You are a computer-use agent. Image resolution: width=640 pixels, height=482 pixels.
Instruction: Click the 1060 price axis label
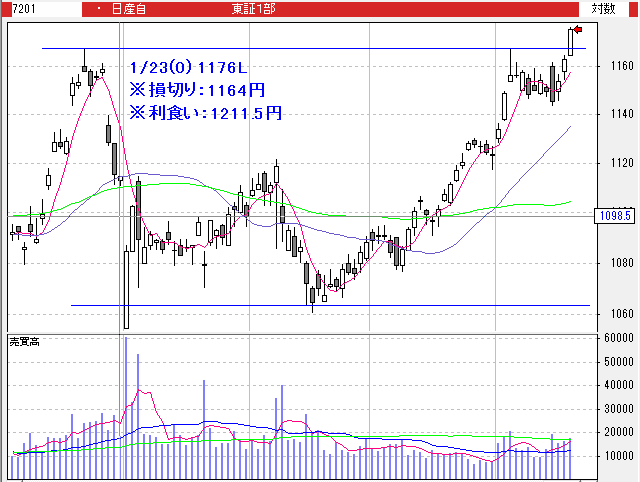coord(620,313)
